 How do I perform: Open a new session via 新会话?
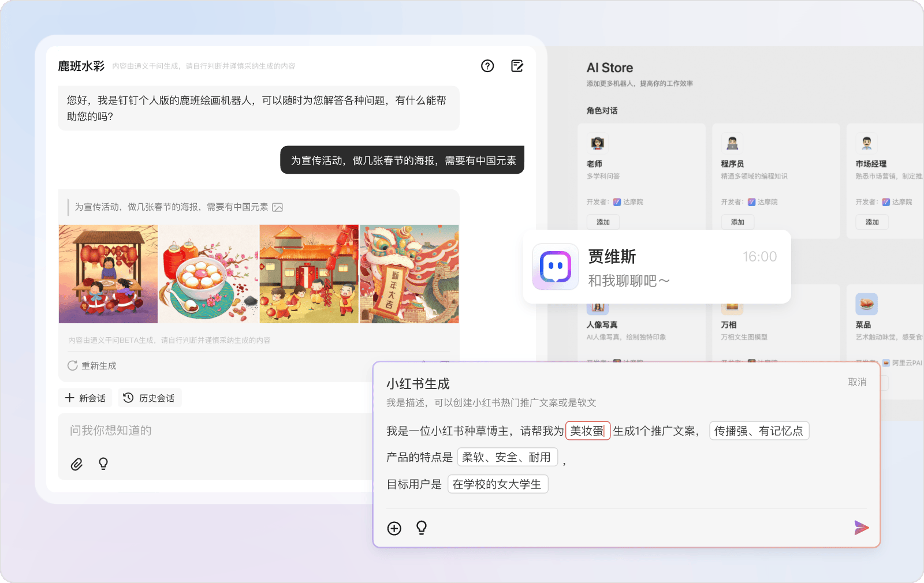85,398
